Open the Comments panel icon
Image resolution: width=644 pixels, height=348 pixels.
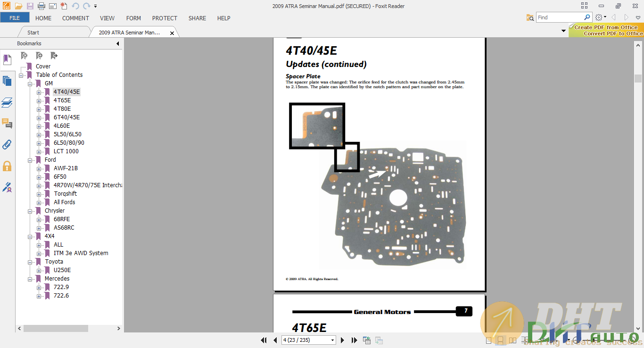(x=7, y=124)
